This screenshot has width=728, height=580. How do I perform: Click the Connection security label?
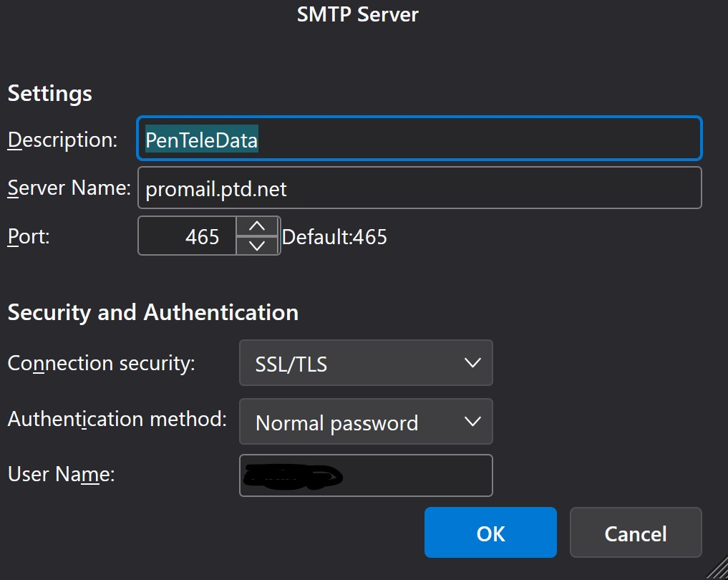pyautogui.click(x=101, y=363)
